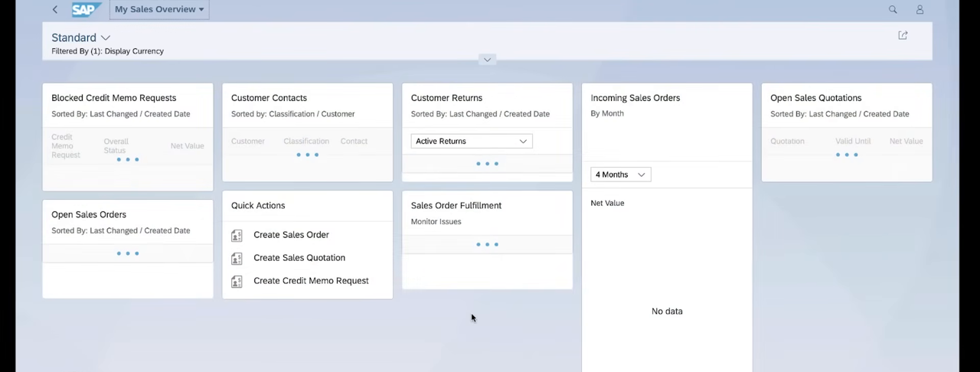Open the Open Sales Orders card header
Screen dimensions: 980x372
(x=128, y=222)
